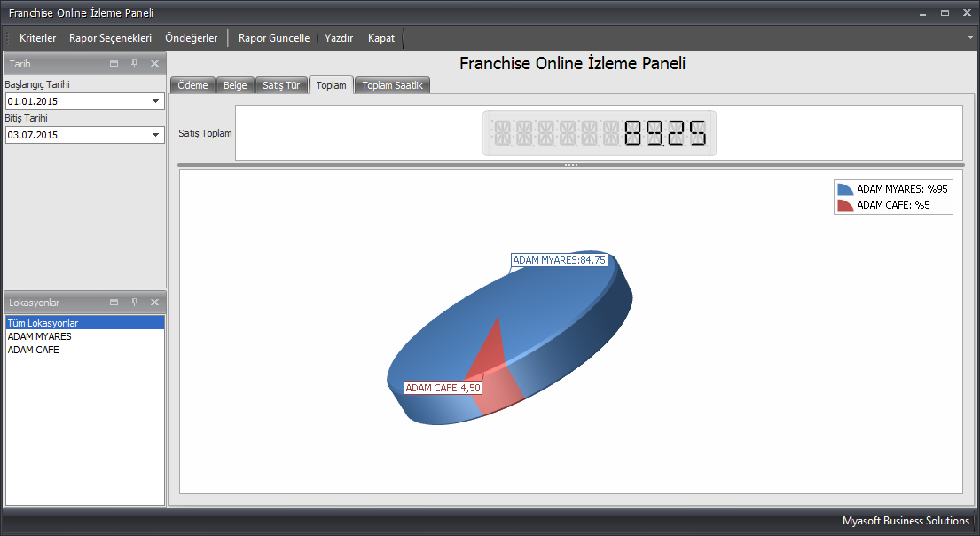Open the Bitiş Tarihi date dropdown

(156, 135)
